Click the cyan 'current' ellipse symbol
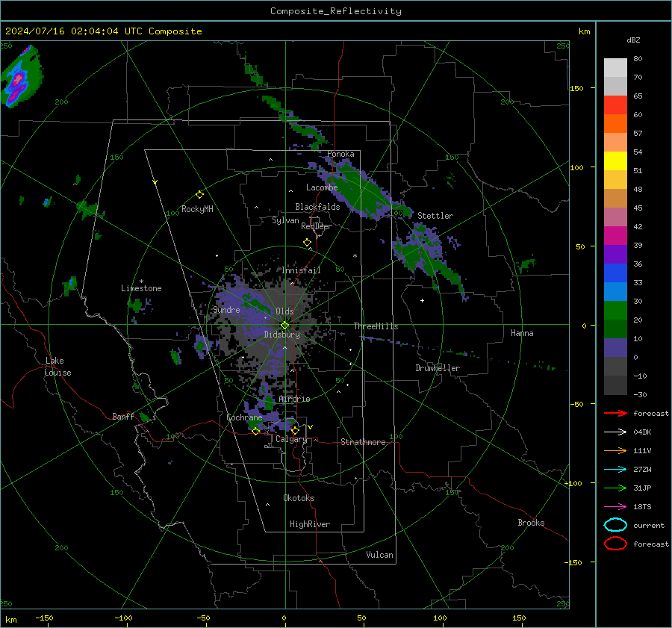Image resolution: width=672 pixels, height=628 pixels. [x=615, y=525]
